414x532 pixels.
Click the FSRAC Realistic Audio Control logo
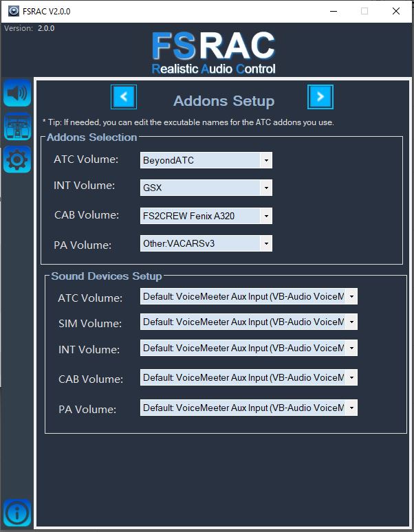pyautogui.click(x=213, y=53)
